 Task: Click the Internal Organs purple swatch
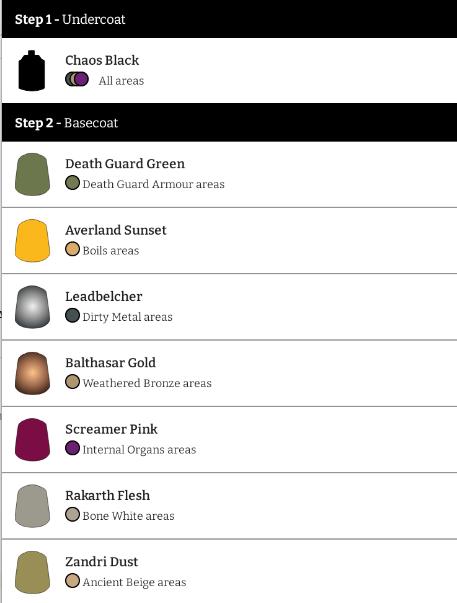coord(72,448)
